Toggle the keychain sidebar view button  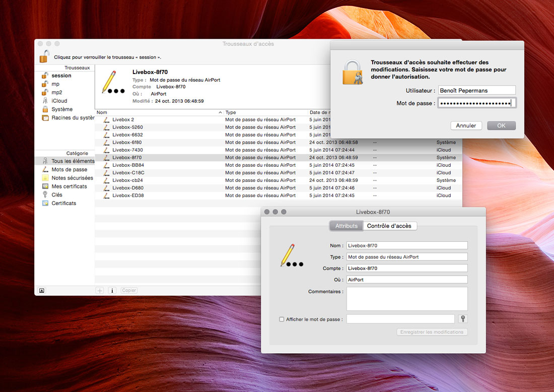(42, 291)
